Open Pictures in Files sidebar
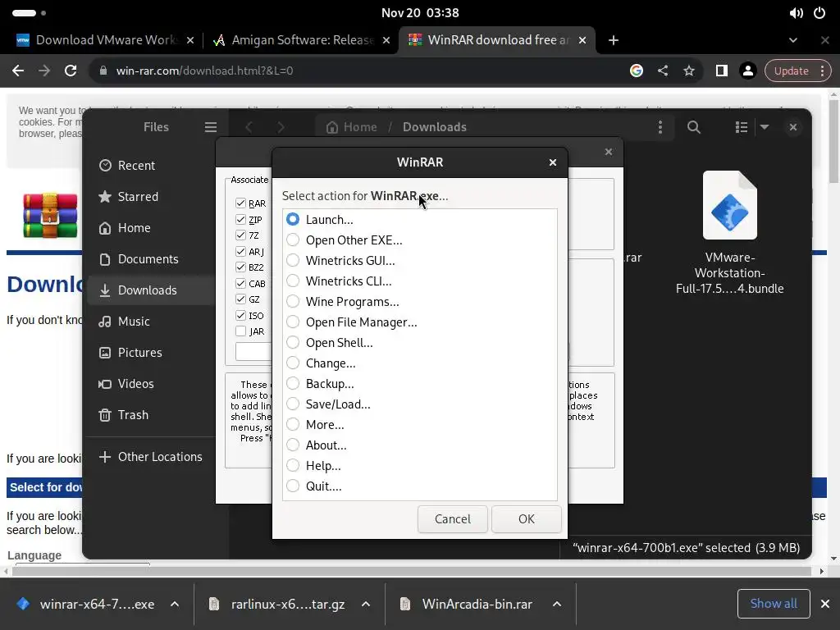 coord(151,353)
